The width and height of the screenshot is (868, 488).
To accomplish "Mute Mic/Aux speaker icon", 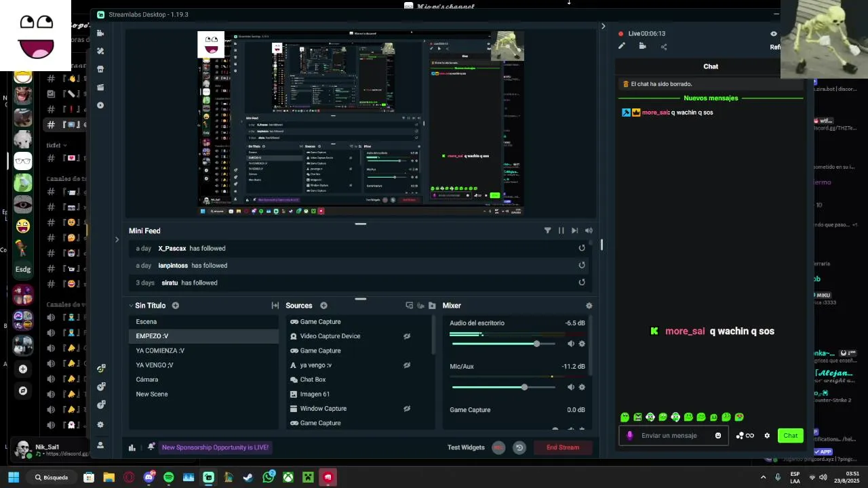I will [570, 387].
